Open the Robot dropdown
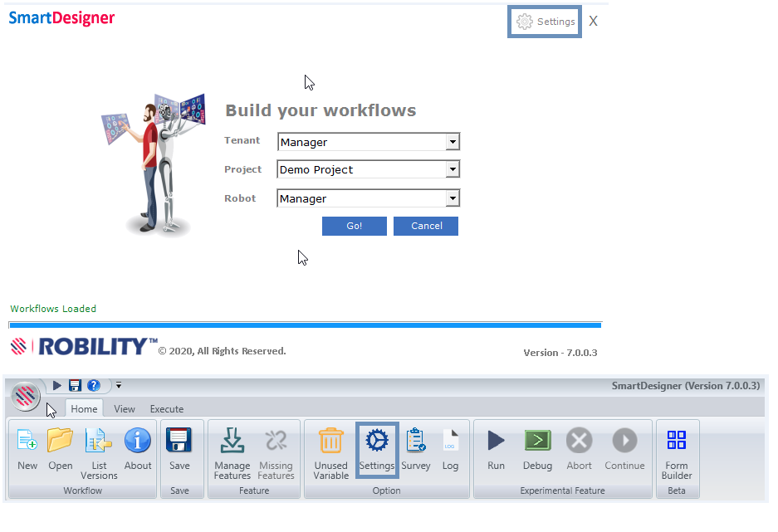Image resolution: width=778 pixels, height=532 pixels. point(453,198)
